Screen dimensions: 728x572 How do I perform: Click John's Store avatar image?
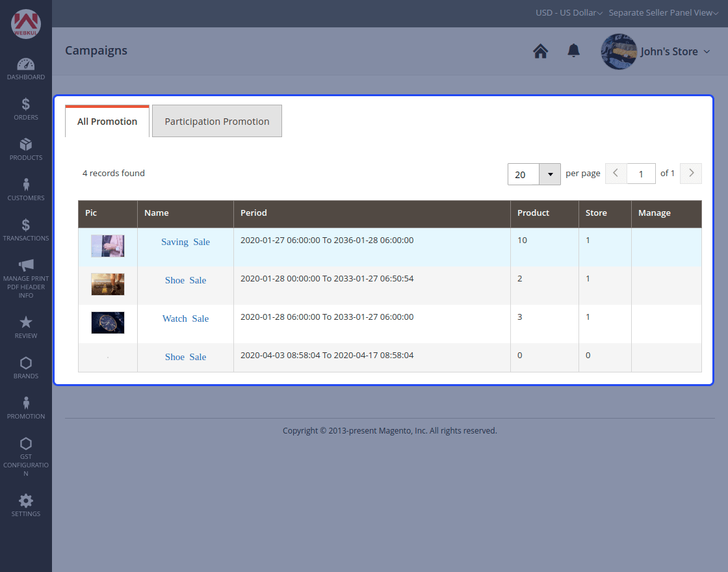(619, 51)
